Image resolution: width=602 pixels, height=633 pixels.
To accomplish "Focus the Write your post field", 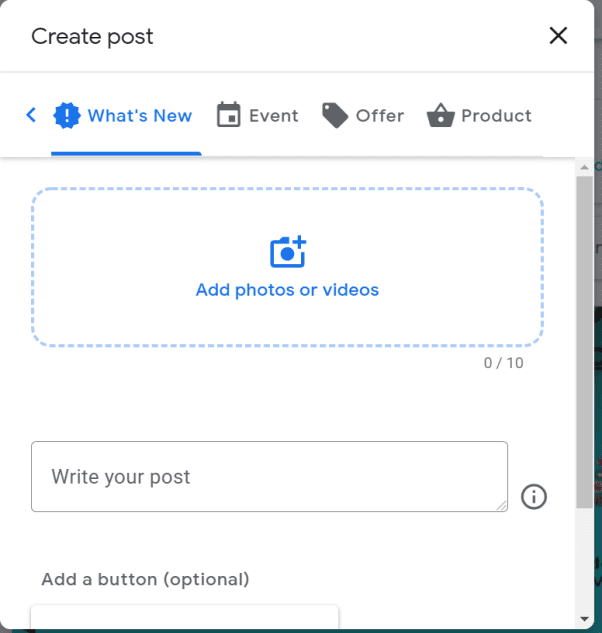I will click(269, 476).
